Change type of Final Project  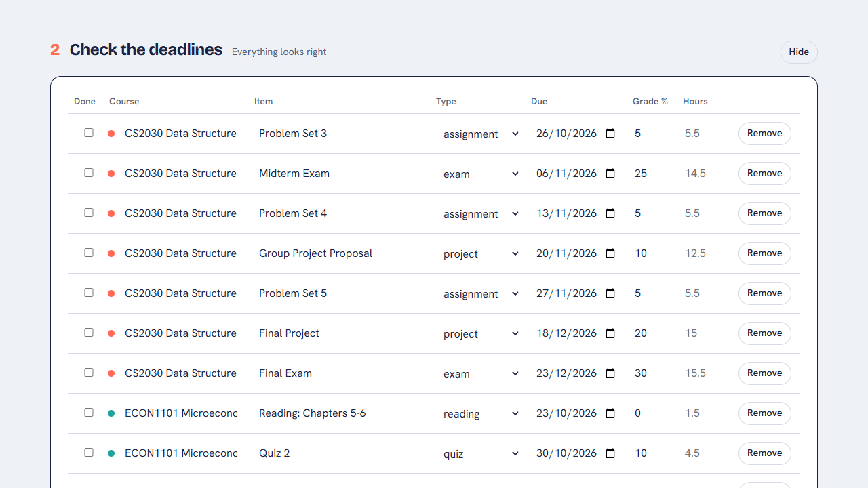[x=481, y=333]
